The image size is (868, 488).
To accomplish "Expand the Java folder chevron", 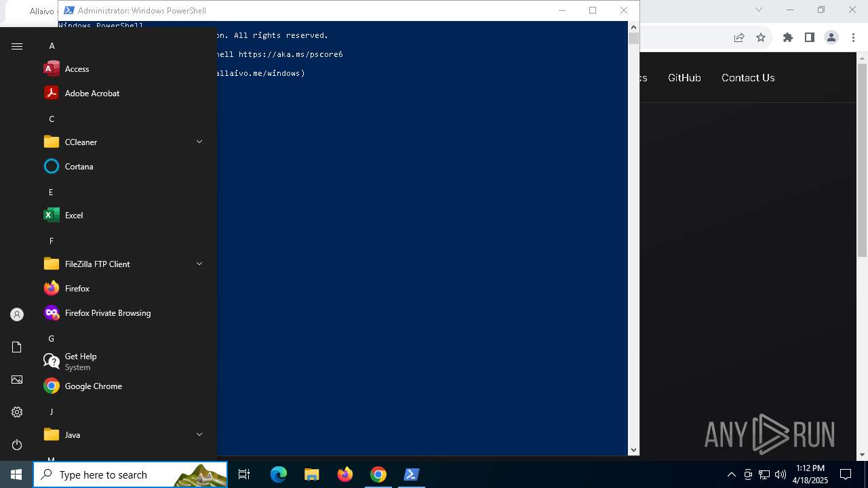I will [199, 434].
